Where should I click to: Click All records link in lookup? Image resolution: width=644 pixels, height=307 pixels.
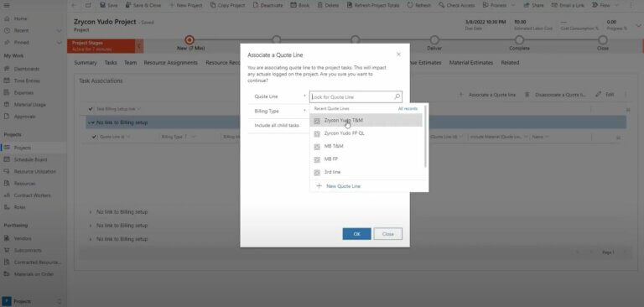(x=408, y=108)
